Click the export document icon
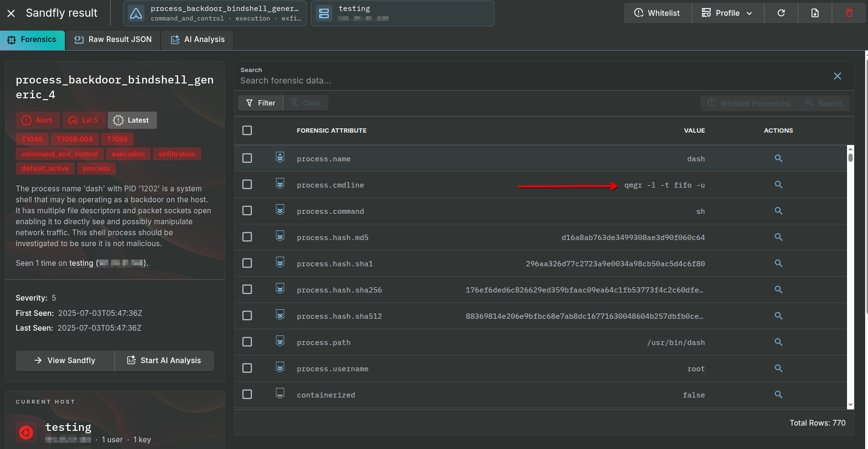 815,13
